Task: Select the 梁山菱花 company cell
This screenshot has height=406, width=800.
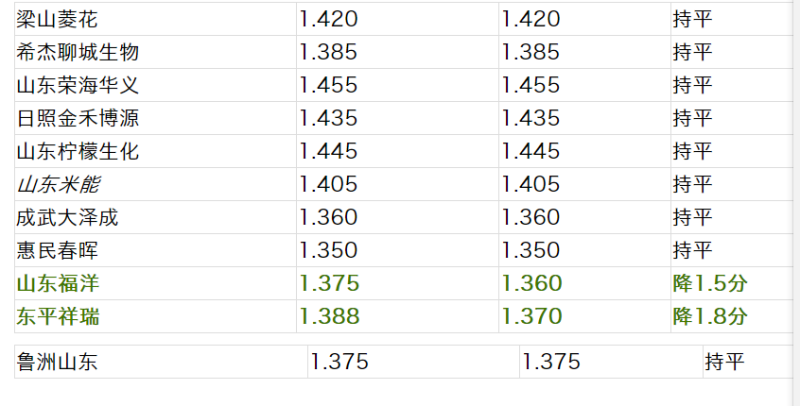Action: [x=155, y=19]
